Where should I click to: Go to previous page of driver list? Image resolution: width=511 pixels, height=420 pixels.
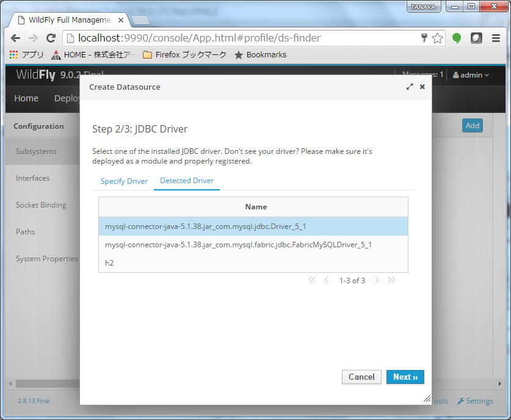point(326,280)
